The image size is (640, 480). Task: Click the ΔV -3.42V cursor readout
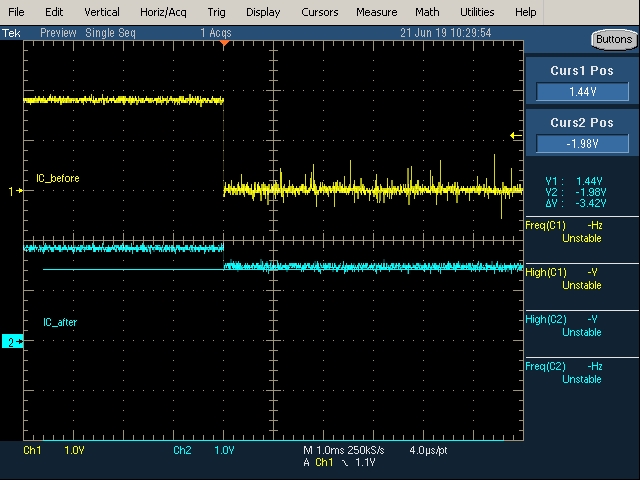(x=576, y=203)
